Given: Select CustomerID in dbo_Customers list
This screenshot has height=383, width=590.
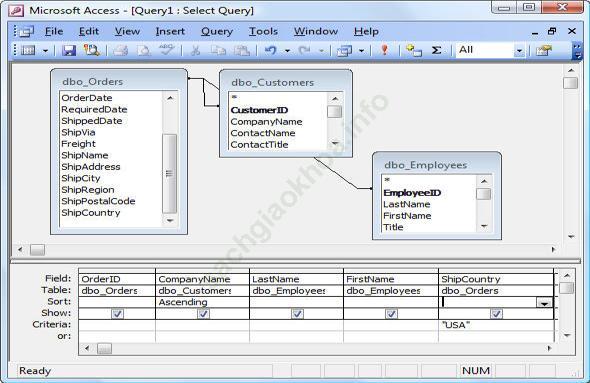Looking at the screenshot, I should click(x=259, y=110).
